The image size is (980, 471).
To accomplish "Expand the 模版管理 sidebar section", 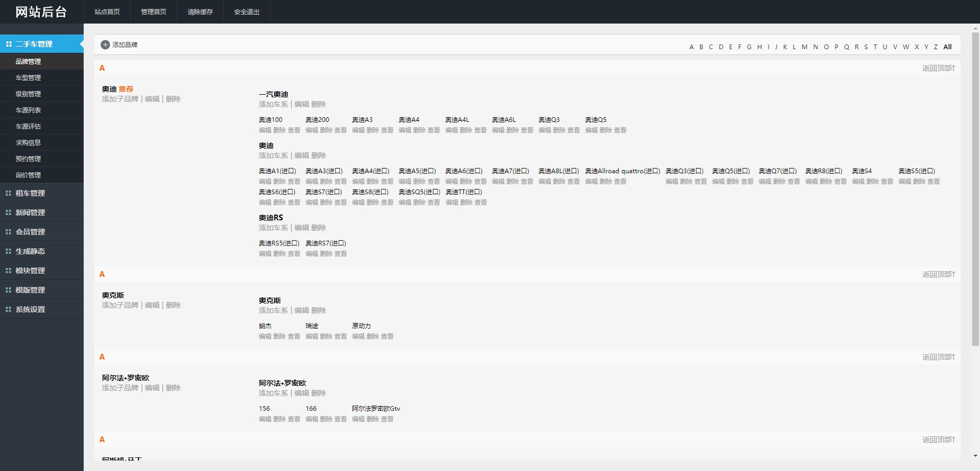I will click(42, 290).
